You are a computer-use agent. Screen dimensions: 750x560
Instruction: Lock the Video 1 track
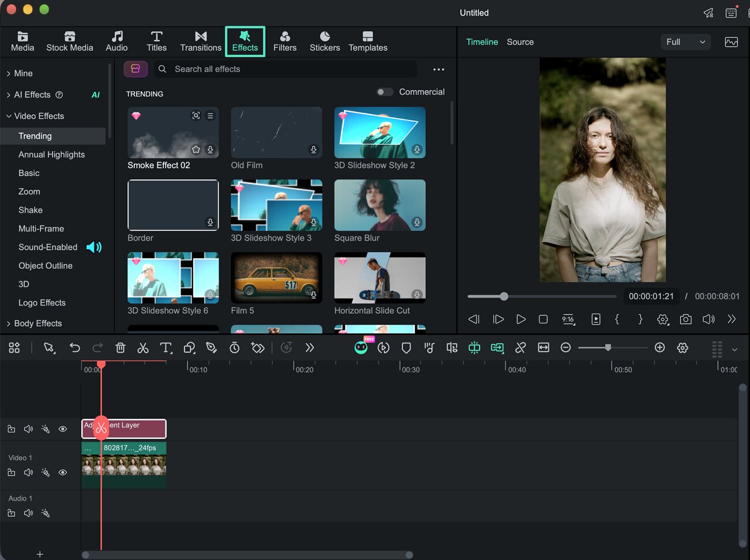pyautogui.click(x=11, y=472)
